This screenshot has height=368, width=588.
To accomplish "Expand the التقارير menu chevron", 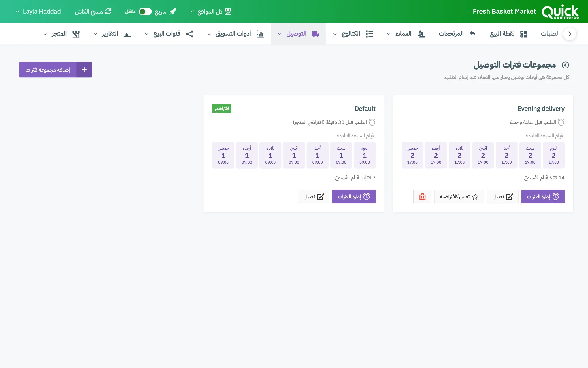I will pos(95,34).
